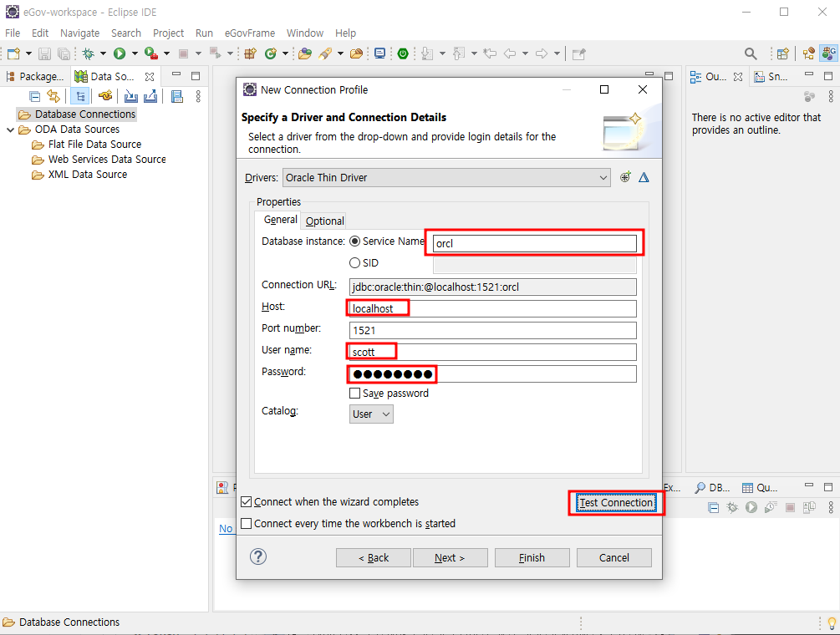This screenshot has height=635, width=840.
Task: Click the Debug bug icon
Action: [x=89, y=53]
